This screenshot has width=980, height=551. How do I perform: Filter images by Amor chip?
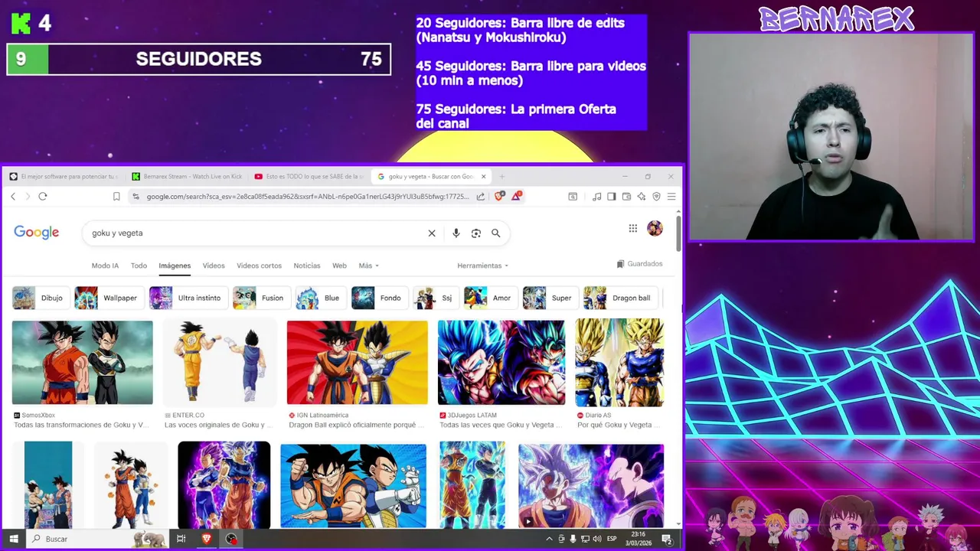(492, 298)
